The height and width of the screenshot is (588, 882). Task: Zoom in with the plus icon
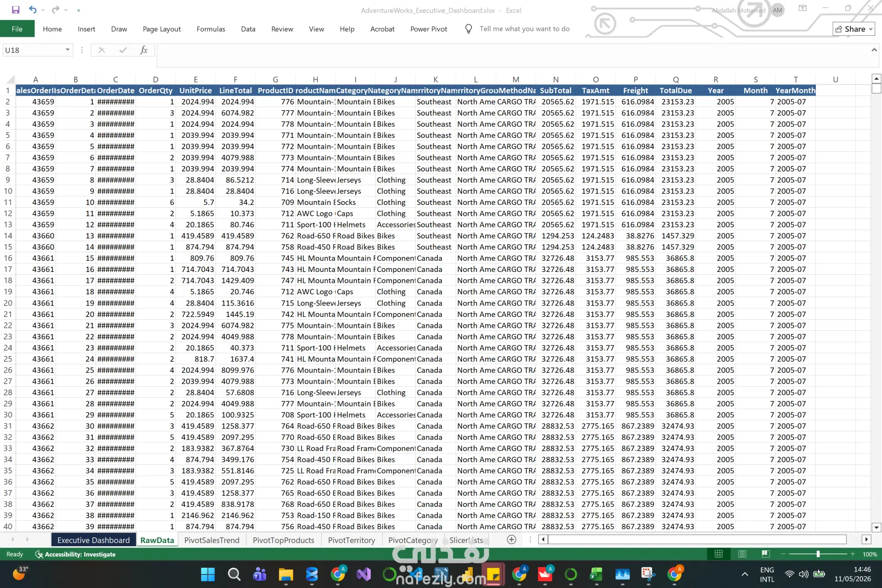853,554
